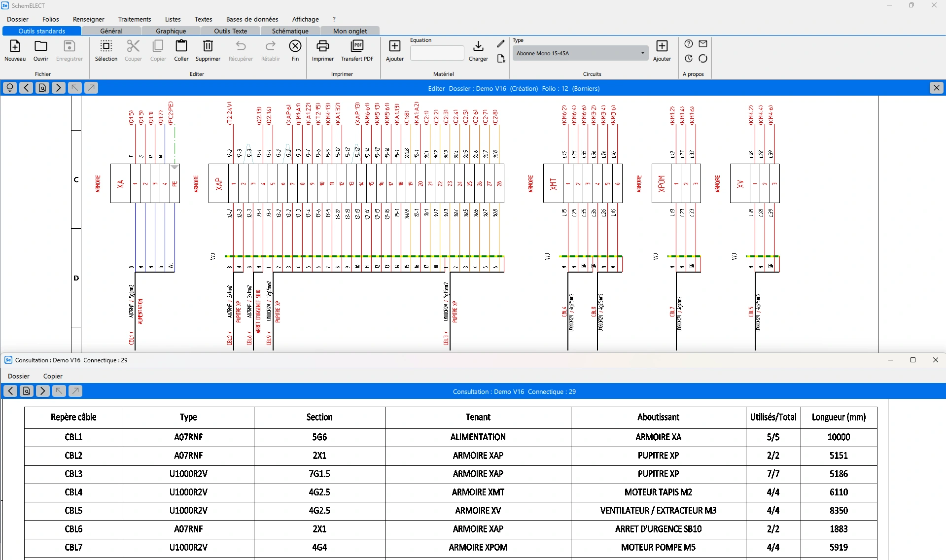
Task: Click the 7G1.5 section cell
Action: click(319, 474)
